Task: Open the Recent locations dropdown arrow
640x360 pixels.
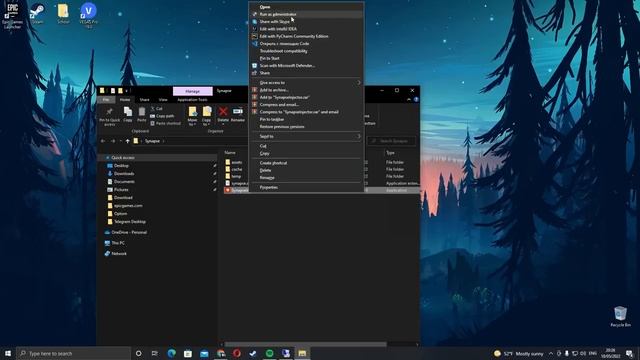Action: (x=120, y=141)
